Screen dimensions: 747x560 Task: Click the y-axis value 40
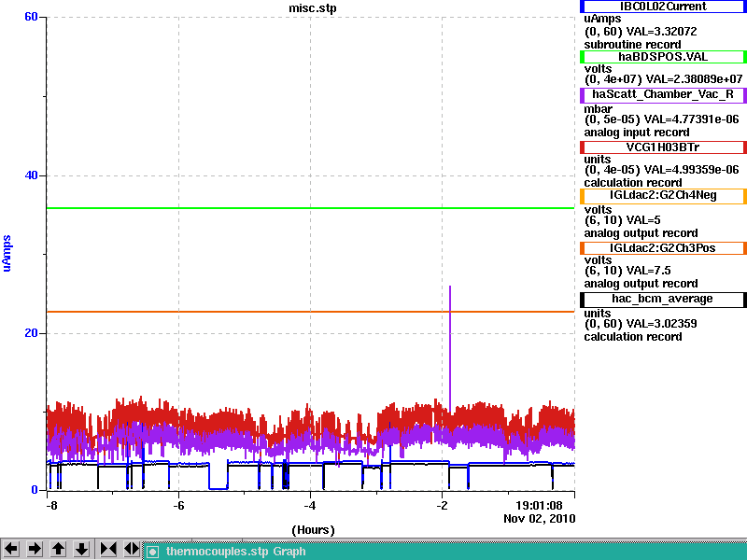tap(31, 175)
